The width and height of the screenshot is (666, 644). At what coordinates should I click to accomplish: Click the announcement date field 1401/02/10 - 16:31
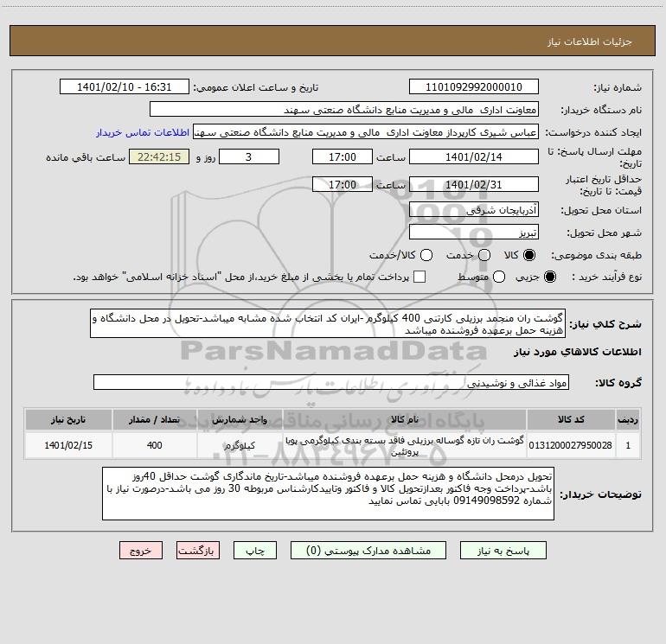(x=124, y=87)
